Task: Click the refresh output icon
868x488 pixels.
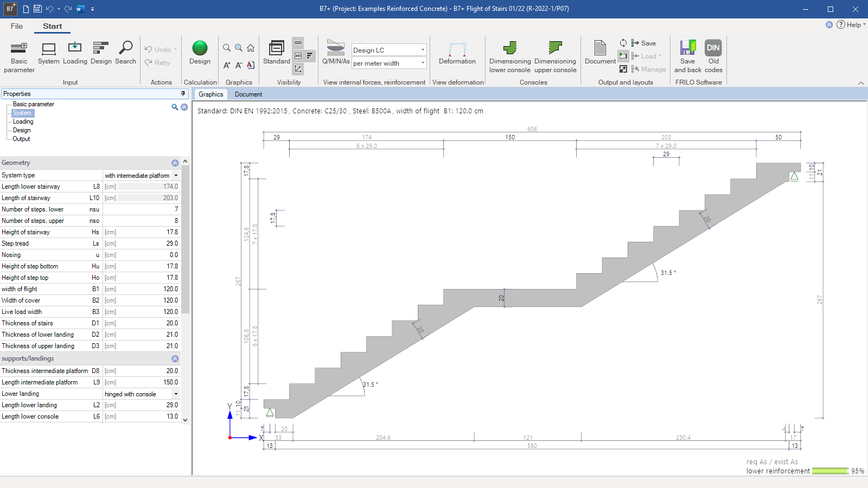Action: [x=623, y=43]
